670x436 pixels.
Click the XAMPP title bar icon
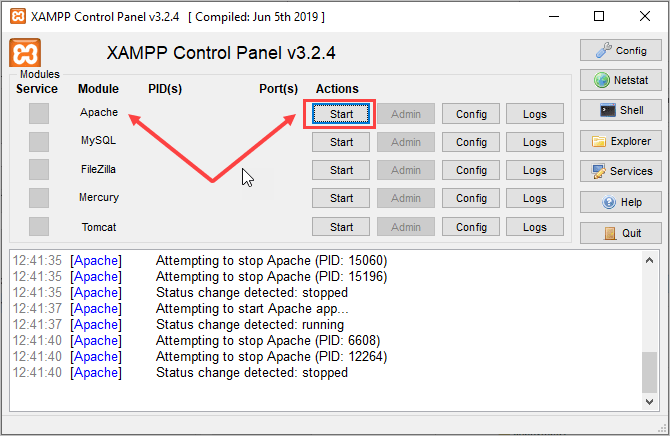18,17
